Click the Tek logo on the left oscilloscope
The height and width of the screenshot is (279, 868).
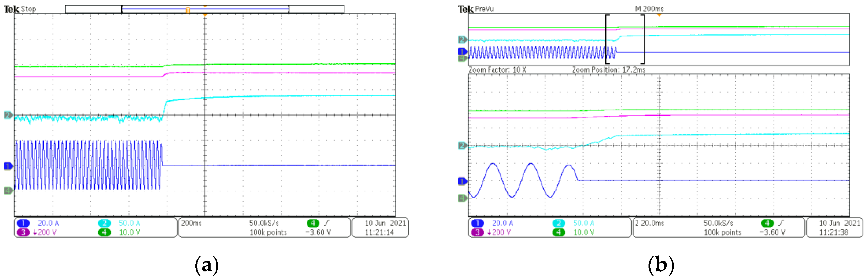(12, 9)
